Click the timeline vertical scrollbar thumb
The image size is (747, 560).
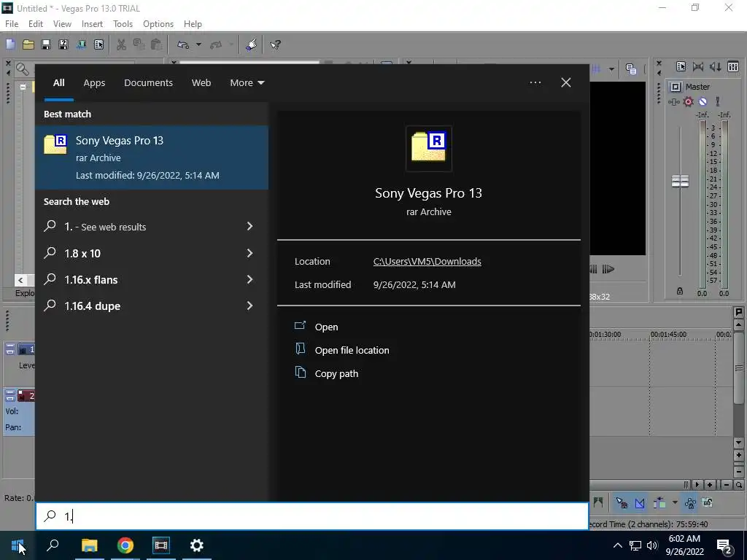click(x=739, y=367)
